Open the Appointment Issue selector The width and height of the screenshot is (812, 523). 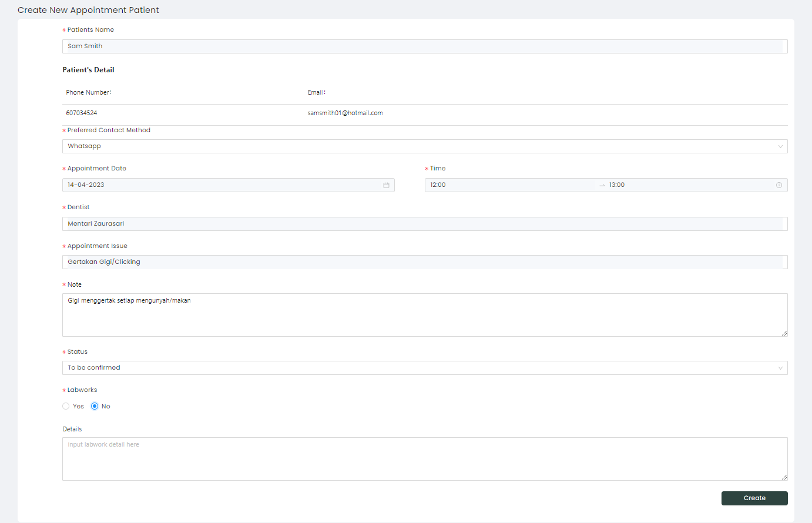point(425,262)
